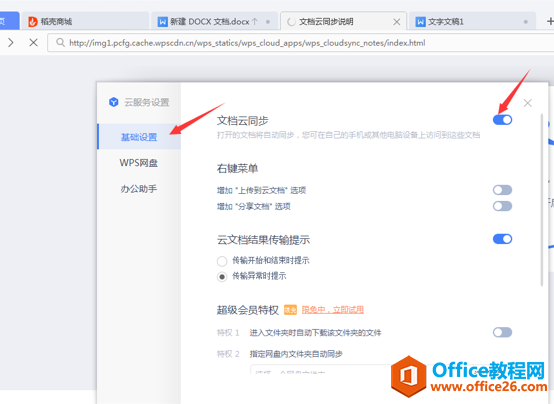Go forward in browser navigation
The height and width of the screenshot is (404, 554).
11,43
